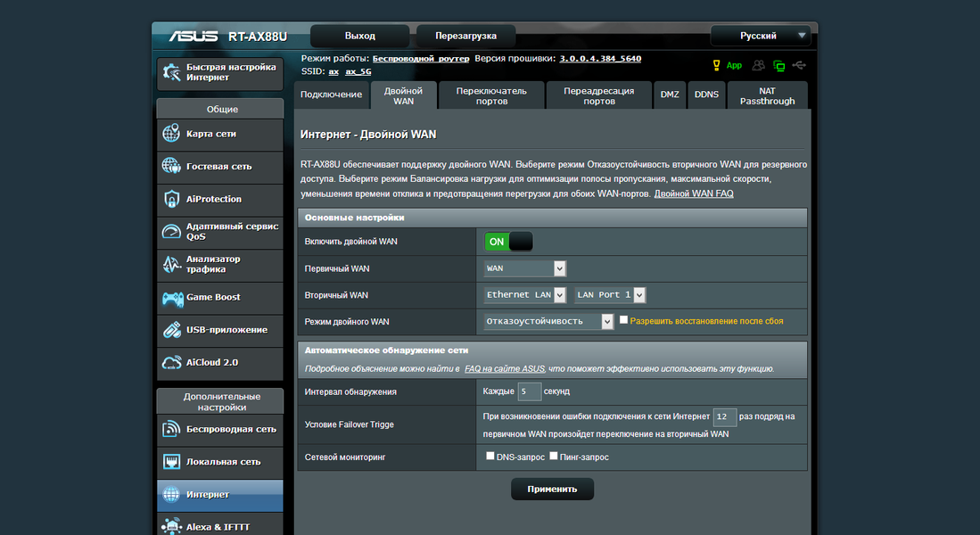Open the USB-приложение icon in the sidebar
980x535 pixels.
[x=172, y=329]
